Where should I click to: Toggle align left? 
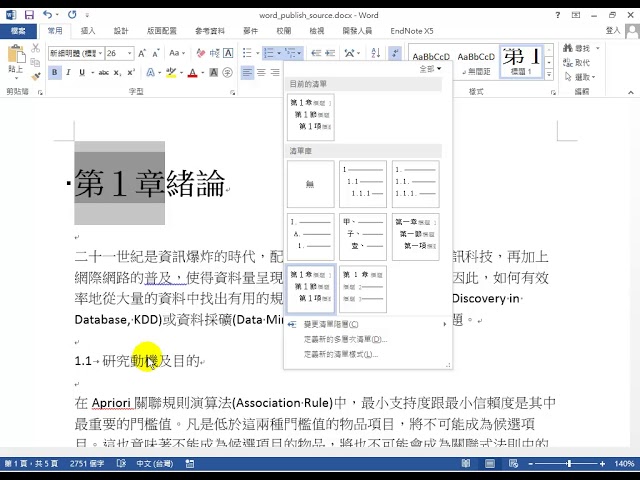[247, 73]
